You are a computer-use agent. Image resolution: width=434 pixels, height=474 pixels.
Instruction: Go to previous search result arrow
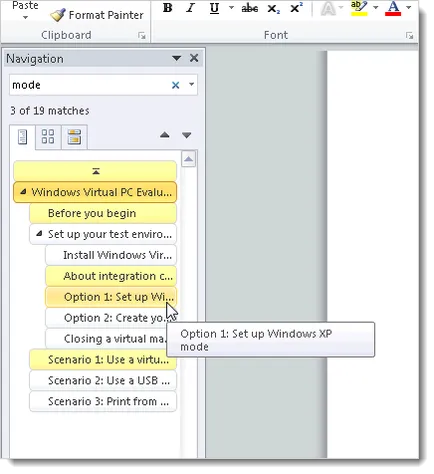[x=165, y=135]
